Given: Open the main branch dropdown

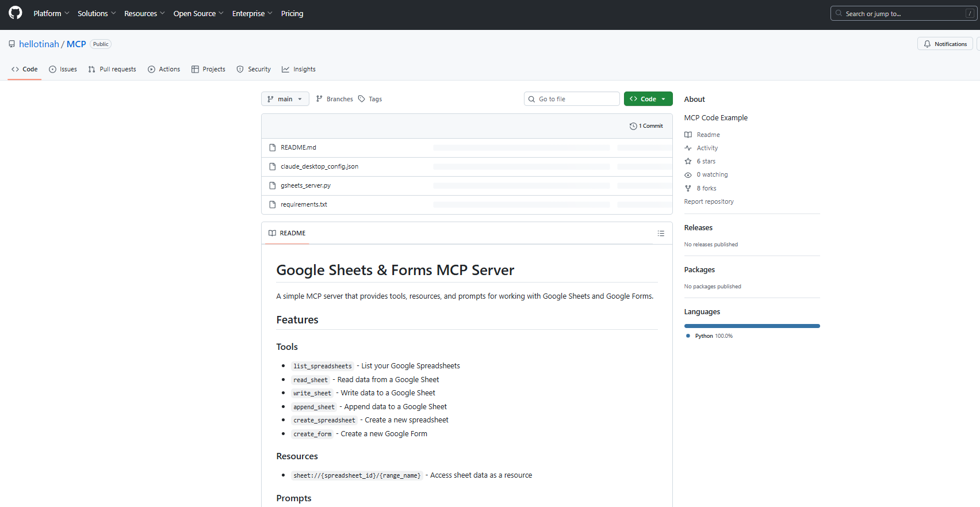Looking at the screenshot, I should pyautogui.click(x=285, y=99).
